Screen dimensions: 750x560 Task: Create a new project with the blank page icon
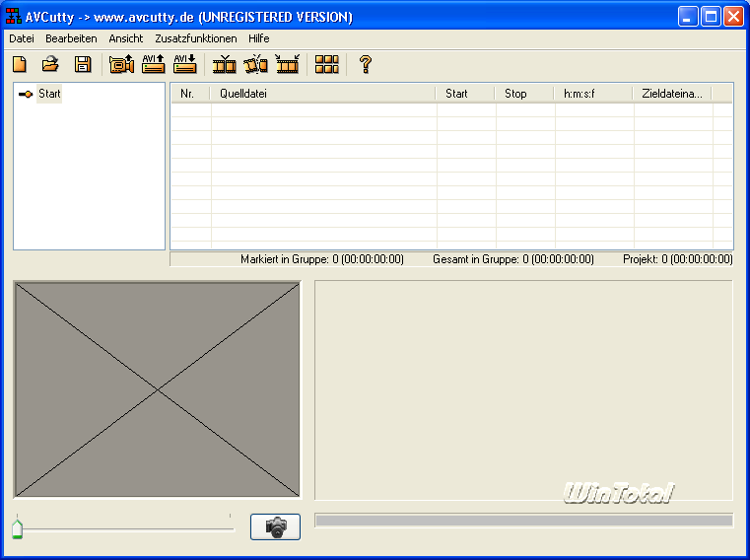coord(20,64)
